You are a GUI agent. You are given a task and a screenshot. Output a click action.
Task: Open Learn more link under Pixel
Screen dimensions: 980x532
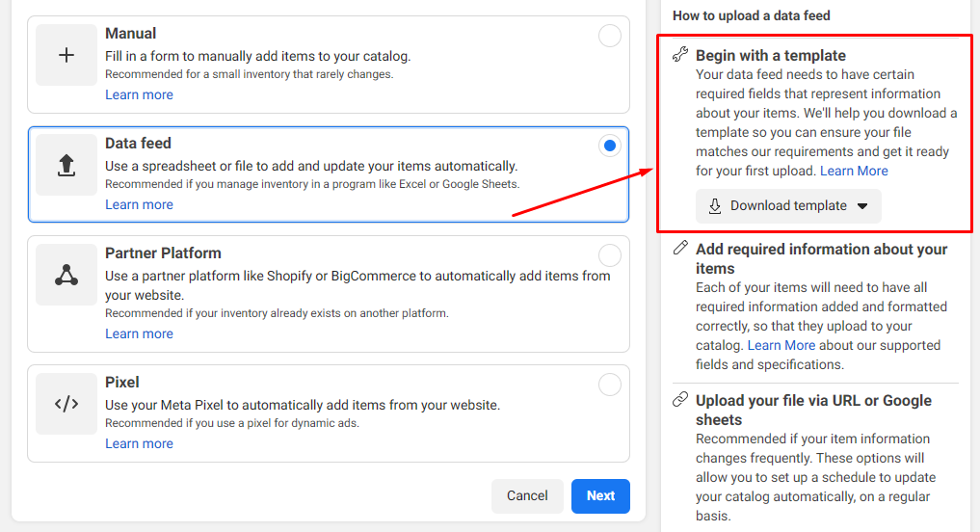point(139,443)
